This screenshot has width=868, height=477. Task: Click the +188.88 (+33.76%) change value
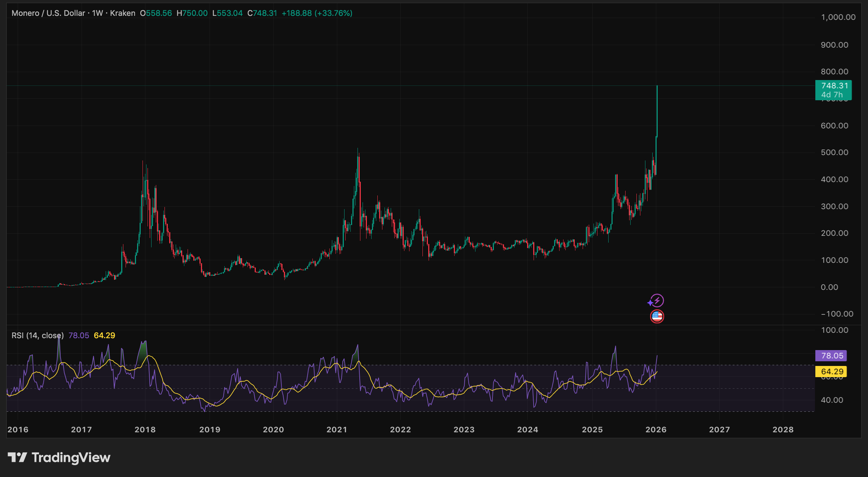coord(317,13)
